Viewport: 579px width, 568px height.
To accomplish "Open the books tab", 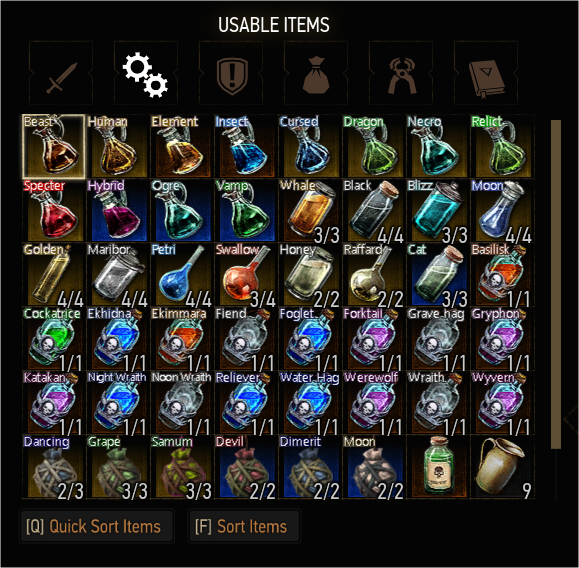I will (486, 73).
